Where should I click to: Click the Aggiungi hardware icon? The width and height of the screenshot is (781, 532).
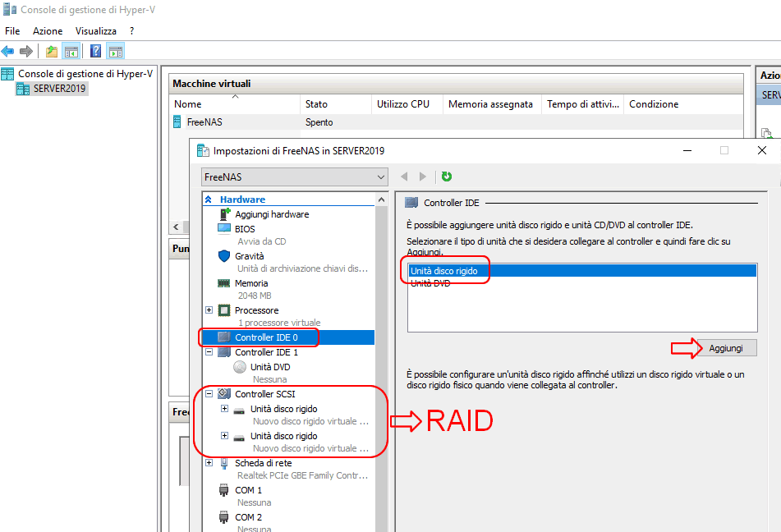pyautogui.click(x=225, y=214)
